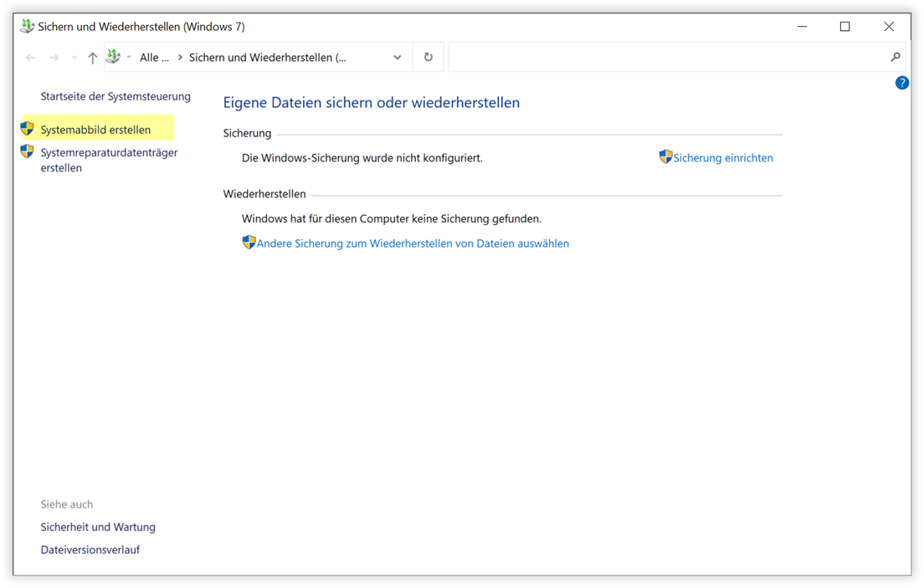Click the search magnifier icon
This screenshot has width=924, height=588.
click(x=896, y=57)
